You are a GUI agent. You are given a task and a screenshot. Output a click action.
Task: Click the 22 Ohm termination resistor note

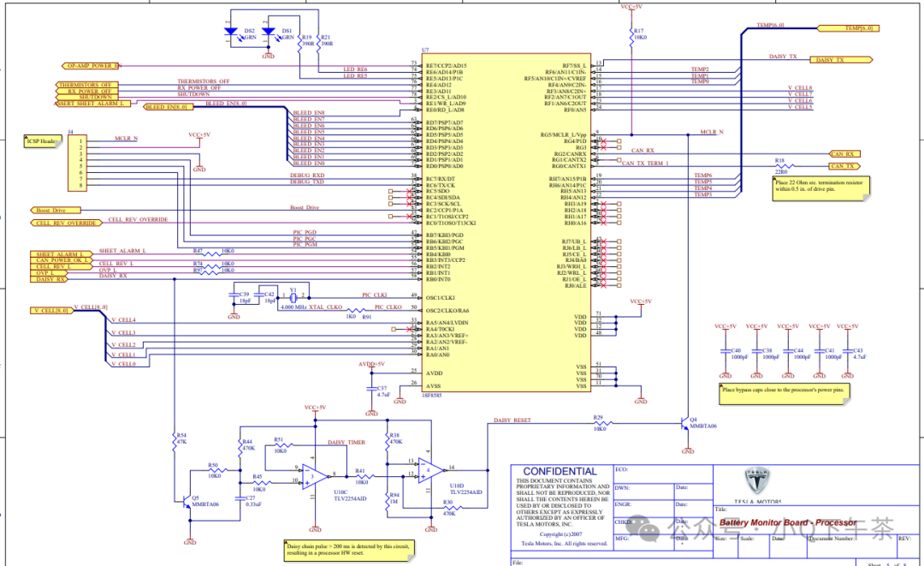tap(820, 188)
